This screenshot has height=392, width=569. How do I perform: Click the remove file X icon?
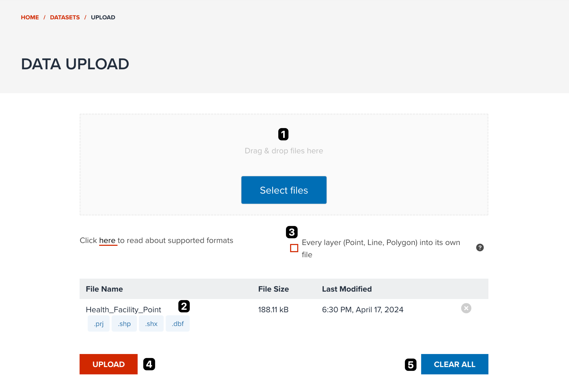(x=466, y=308)
